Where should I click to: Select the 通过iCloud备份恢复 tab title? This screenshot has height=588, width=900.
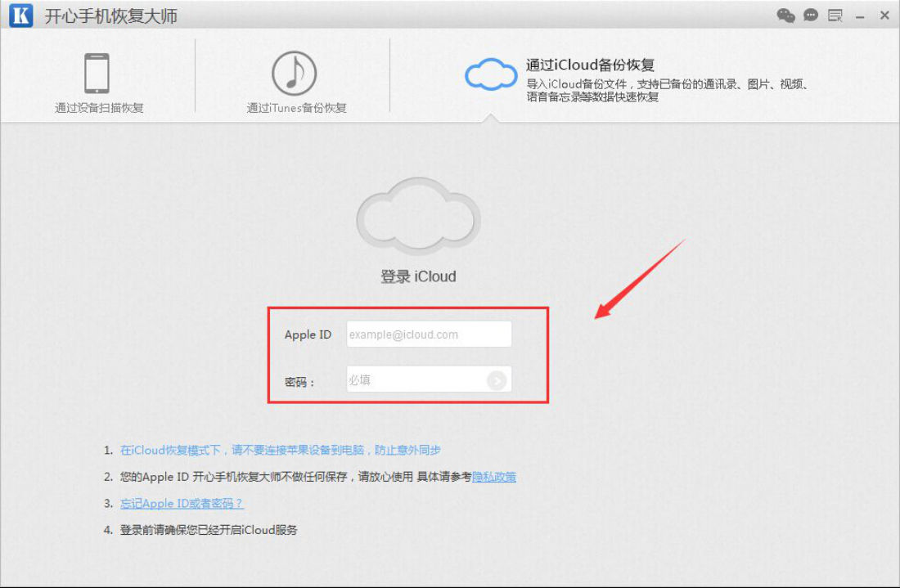[x=590, y=65]
